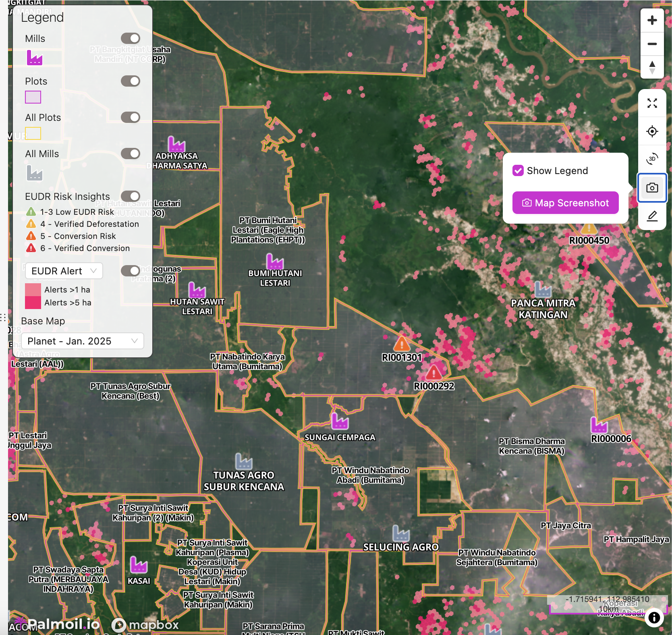Uncheck the Show Legend checkbox
This screenshot has height=635, width=672.
[x=518, y=171]
